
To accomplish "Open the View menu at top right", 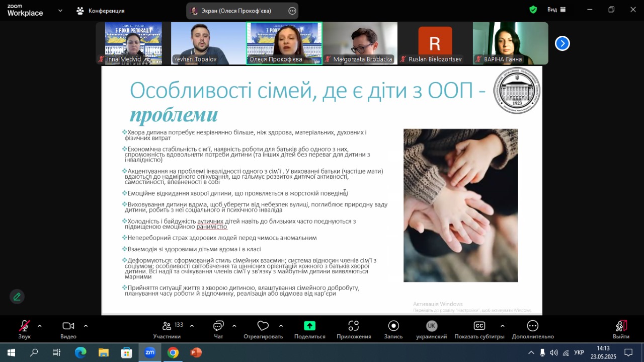I will (x=556, y=10).
